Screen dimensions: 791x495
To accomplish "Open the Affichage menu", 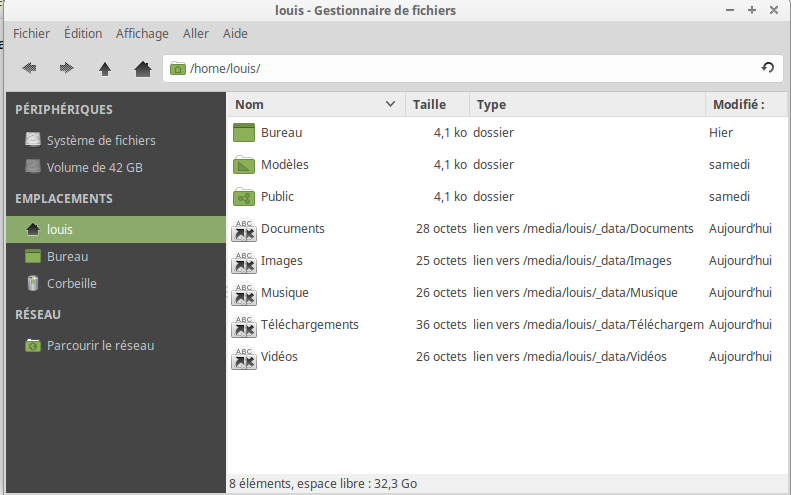I will (x=142, y=33).
